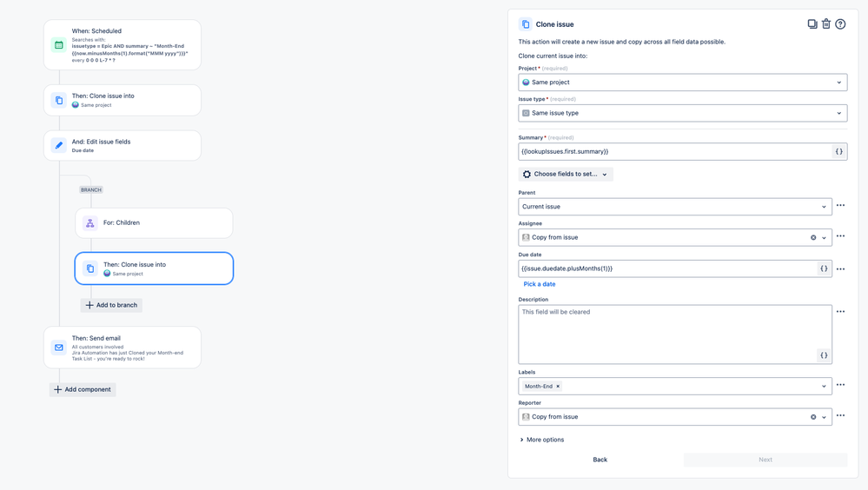
Task: Clear the Reporter Copy from issue value
Action: (813, 417)
